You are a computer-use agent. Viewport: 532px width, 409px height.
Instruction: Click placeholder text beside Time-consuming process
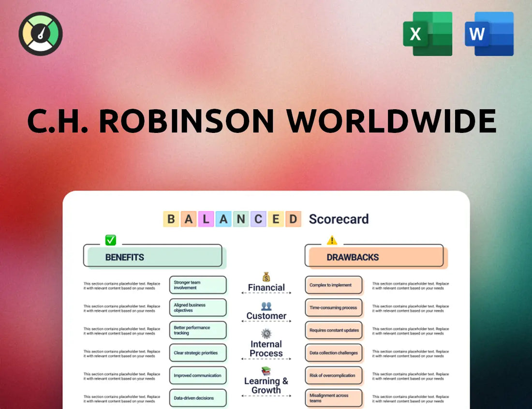(411, 308)
